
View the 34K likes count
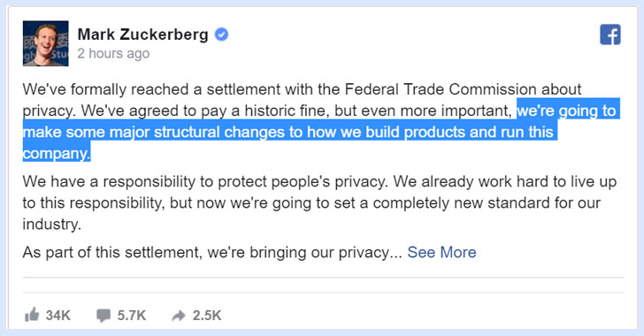pyautogui.click(x=57, y=316)
